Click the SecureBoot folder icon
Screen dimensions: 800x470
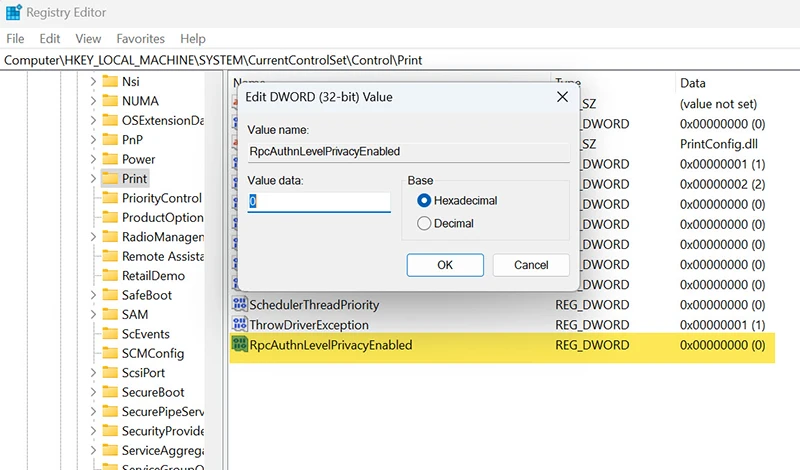click(x=110, y=392)
